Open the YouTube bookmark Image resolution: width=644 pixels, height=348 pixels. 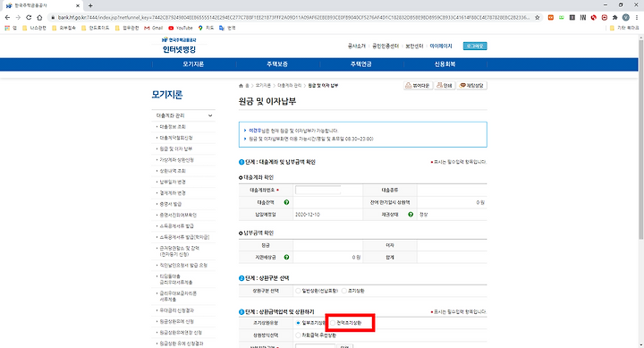[181, 28]
